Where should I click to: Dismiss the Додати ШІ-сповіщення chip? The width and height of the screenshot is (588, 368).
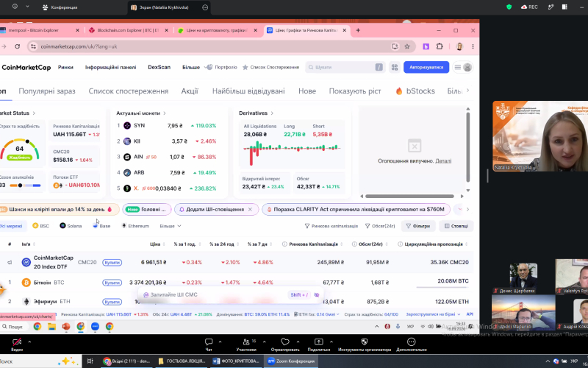click(250, 209)
